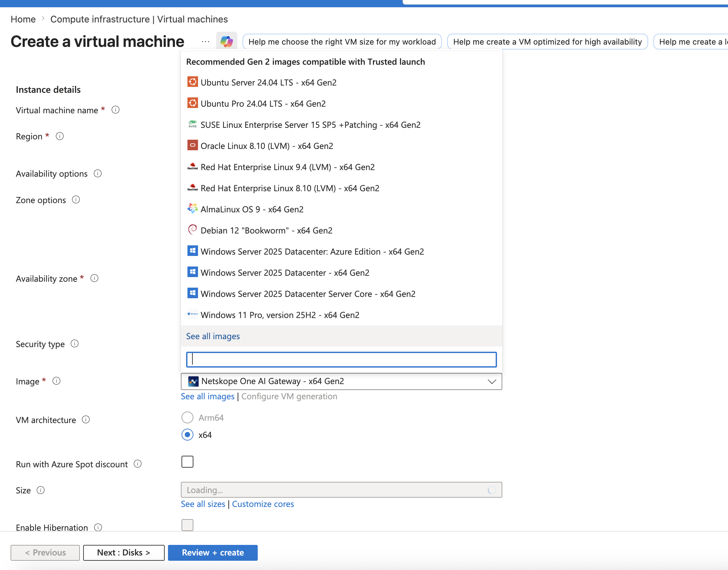Show info tooltip for Size
The height and width of the screenshot is (570, 728).
point(41,490)
